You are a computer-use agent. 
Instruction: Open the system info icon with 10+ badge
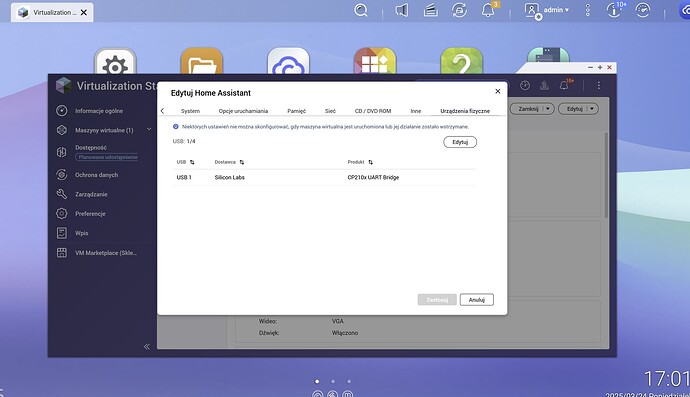(613, 10)
